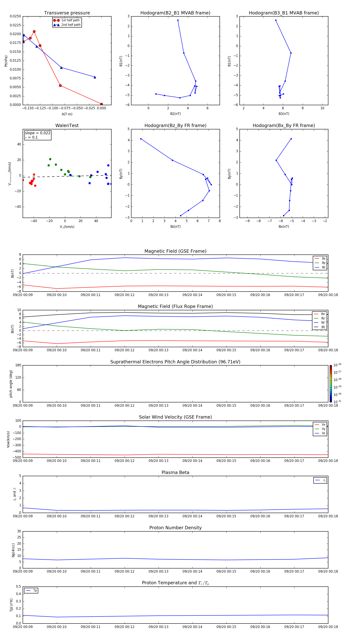
Task: Click the pitch angle colorbar strip
Action: click(331, 384)
